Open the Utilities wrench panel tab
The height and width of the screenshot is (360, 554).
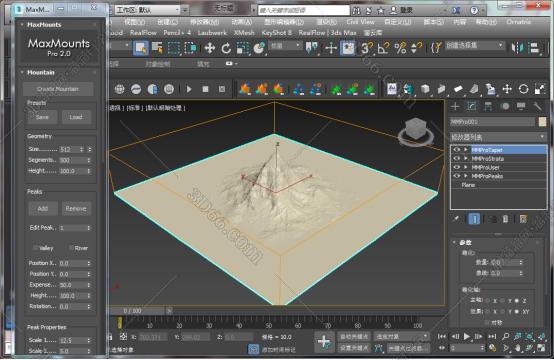click(537, 106)
